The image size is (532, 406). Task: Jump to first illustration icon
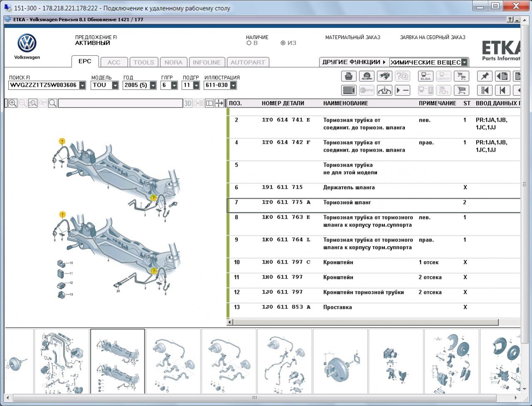point(485,90)
